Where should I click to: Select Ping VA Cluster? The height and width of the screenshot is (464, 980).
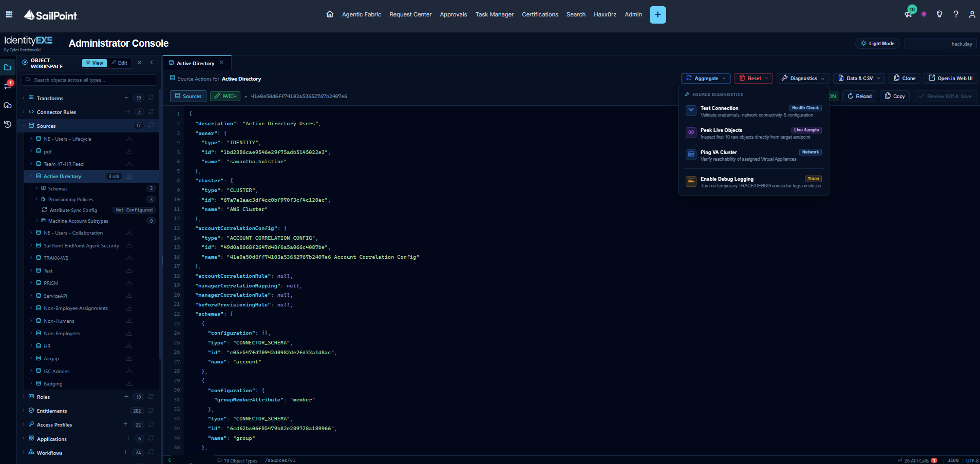click(753, 155)
